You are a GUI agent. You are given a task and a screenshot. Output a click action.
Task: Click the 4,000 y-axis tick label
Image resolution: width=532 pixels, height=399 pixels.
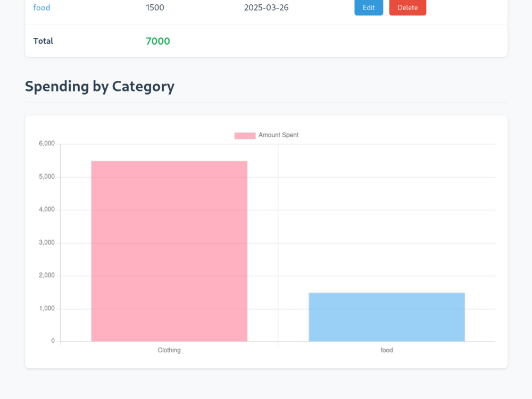(47, 209)
